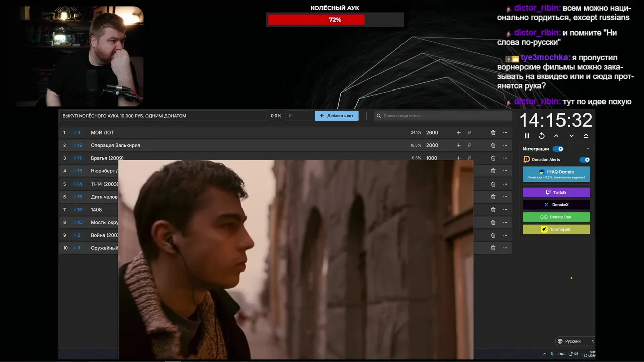Open more options menu for lot 4
Viewport: 644px width, 362px height.
505,171
